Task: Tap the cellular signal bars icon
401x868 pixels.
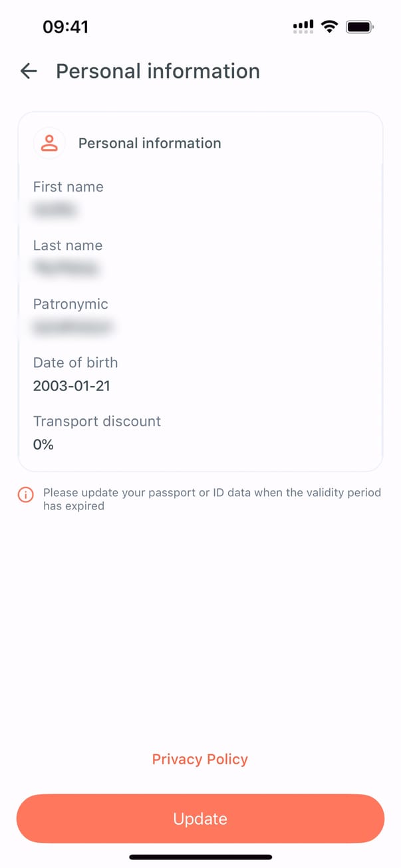Action: (x=303, y=27)
